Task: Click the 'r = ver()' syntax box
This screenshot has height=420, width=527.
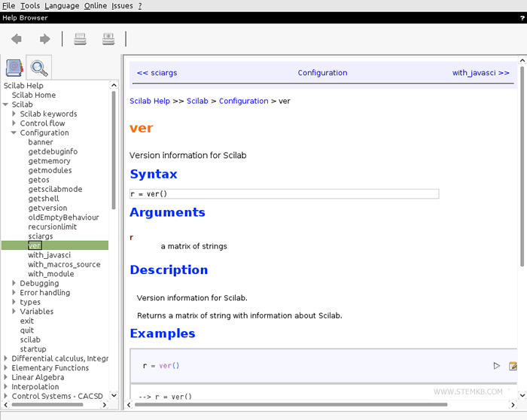Action: (285, 194)
